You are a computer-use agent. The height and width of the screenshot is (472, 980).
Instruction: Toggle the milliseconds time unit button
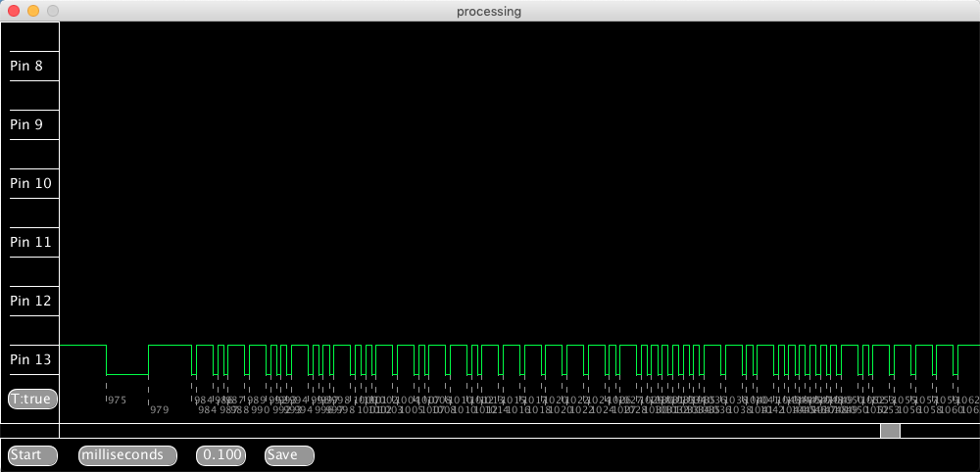point(127,455)
